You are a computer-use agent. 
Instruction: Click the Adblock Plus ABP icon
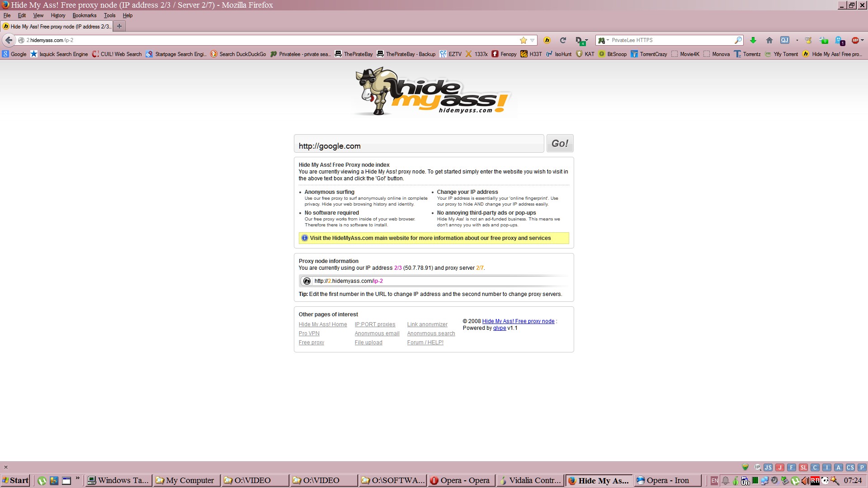[855, 40]
